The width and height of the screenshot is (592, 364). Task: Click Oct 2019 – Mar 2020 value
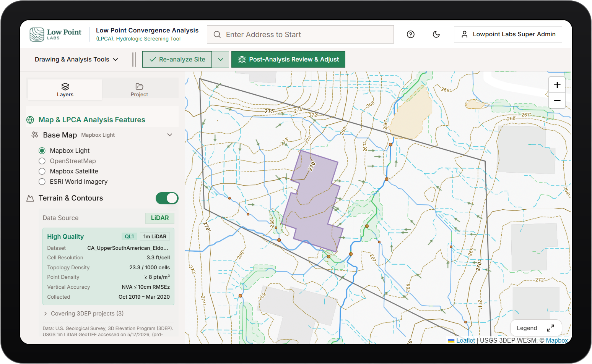(144, 297)
